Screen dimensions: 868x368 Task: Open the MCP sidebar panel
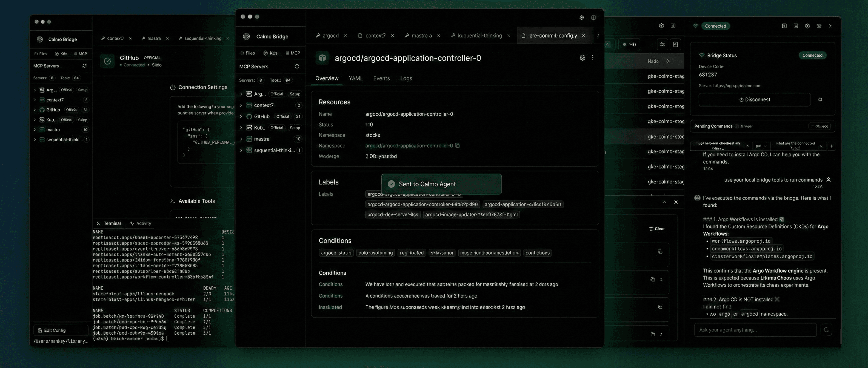[x=292, y=53]
